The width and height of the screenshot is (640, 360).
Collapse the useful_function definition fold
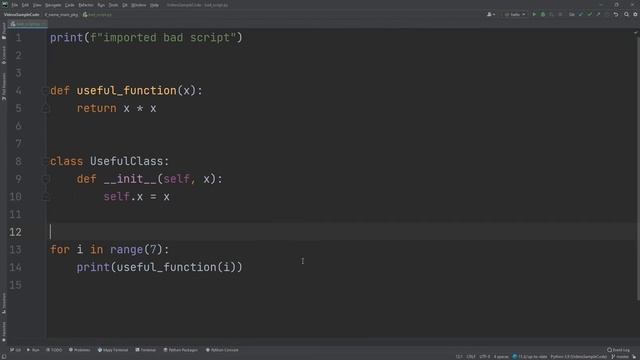click(45, 91)
